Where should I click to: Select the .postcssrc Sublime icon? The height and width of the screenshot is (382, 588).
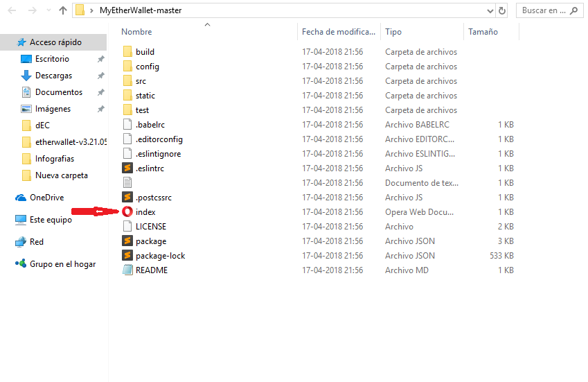tap(127, 197)
